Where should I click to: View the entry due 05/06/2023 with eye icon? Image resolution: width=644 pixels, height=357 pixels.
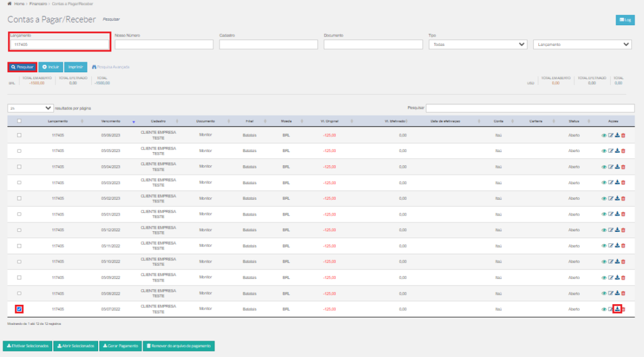[604, 135]
